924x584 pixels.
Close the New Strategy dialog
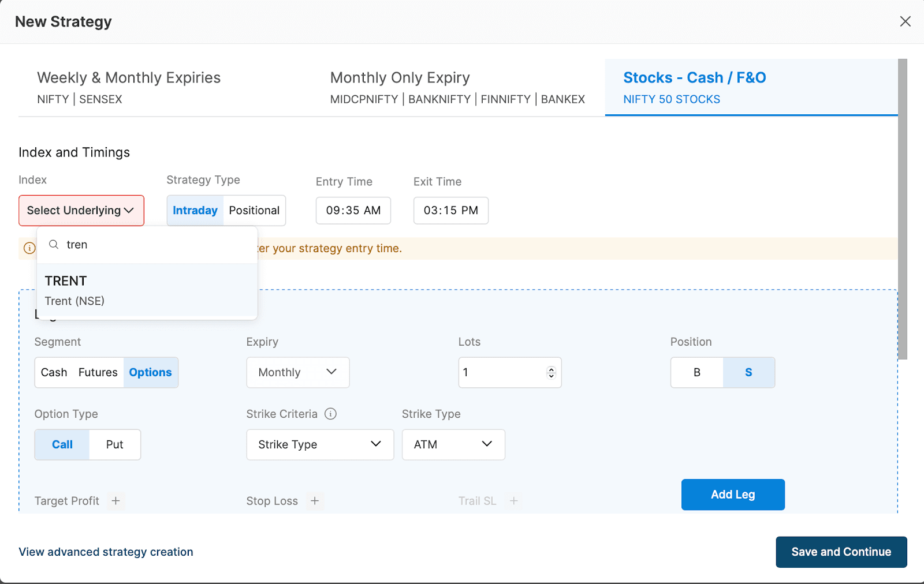[x=905, y=21]
